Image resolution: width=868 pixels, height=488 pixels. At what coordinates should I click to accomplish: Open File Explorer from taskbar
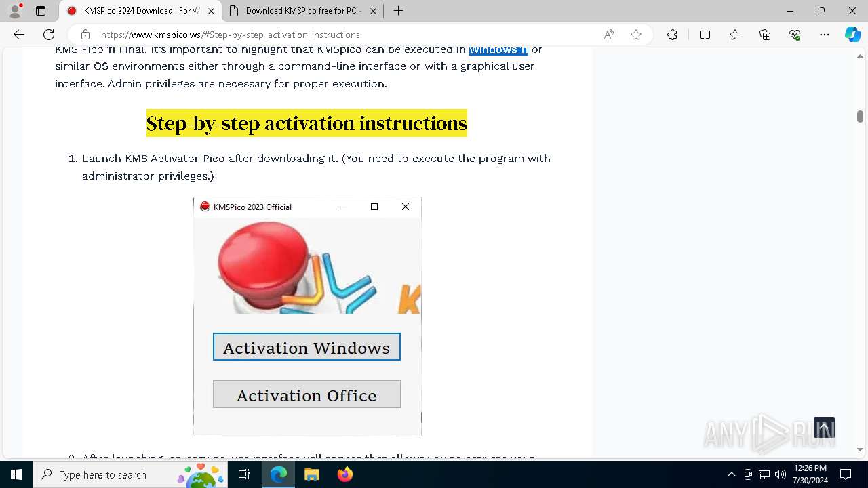(x=311, y=474)
